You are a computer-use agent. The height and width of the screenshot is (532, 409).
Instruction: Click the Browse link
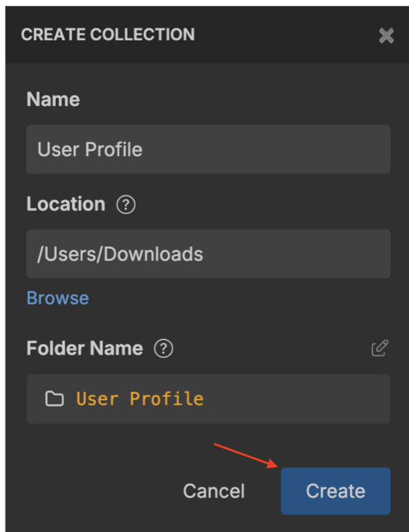[58, 299]
